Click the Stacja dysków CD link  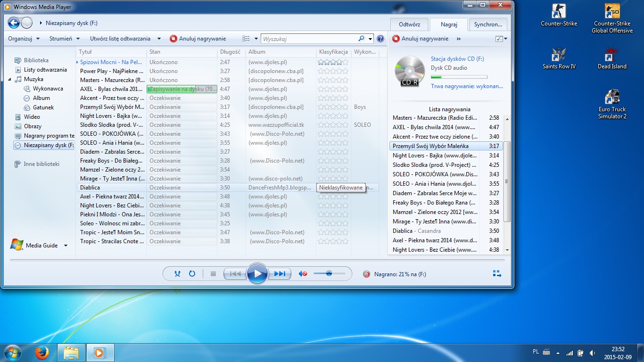(457, 59)
